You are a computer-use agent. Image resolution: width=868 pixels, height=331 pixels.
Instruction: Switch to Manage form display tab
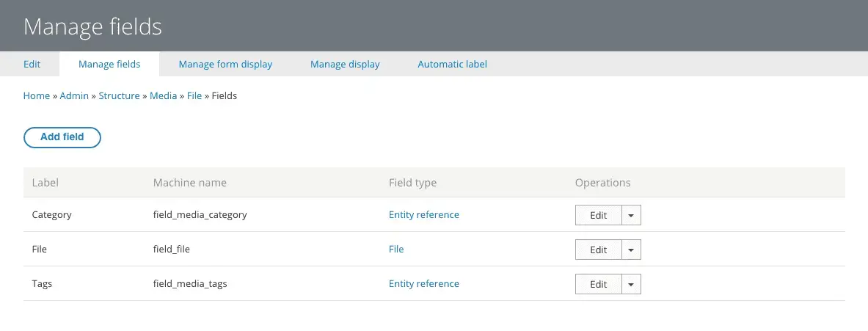coord(225,64)
